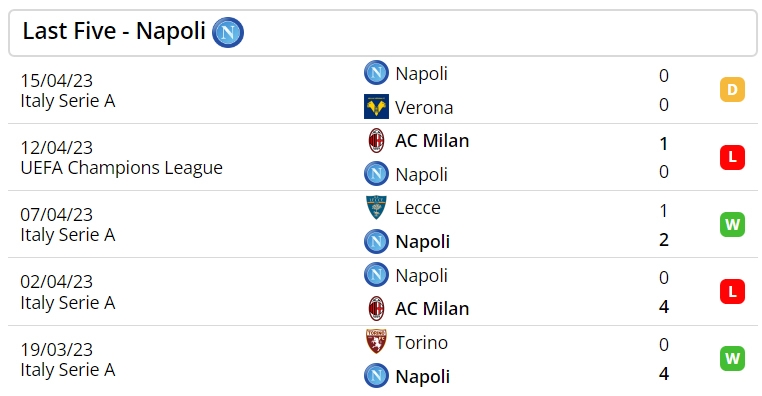Click the red L badge for 02/04/23
Image resolution: width=762 pixels, height=396 pixels.
tap(732, 291)
